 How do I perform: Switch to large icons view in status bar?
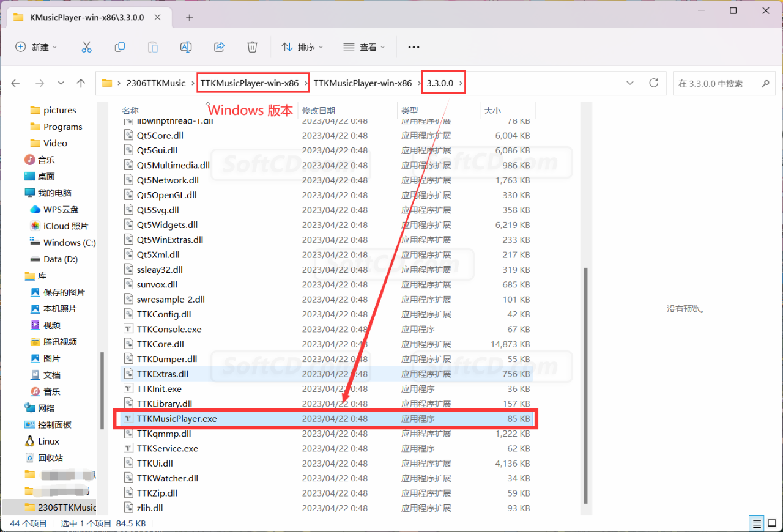pyautogui.click(x=772, y=523)
